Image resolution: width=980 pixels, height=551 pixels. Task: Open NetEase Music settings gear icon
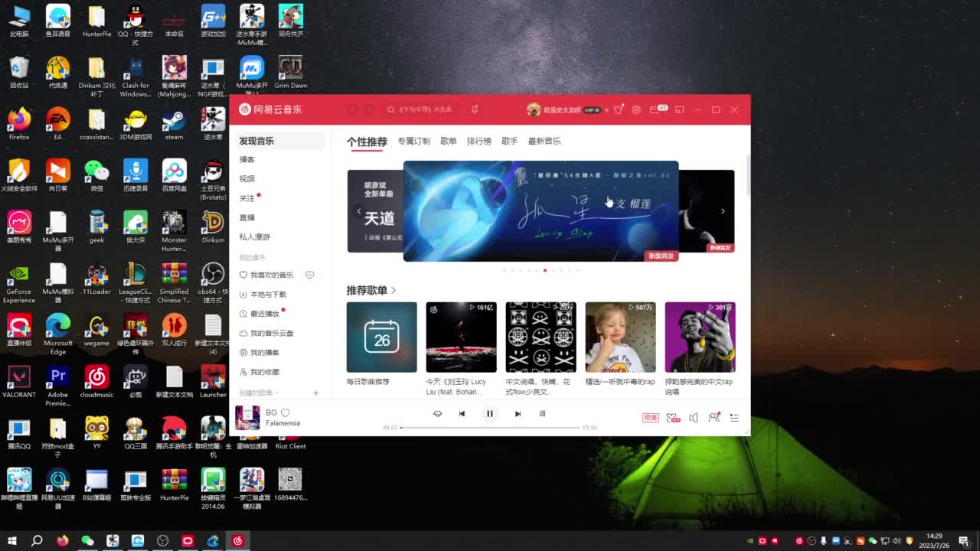tap(636, 109)
